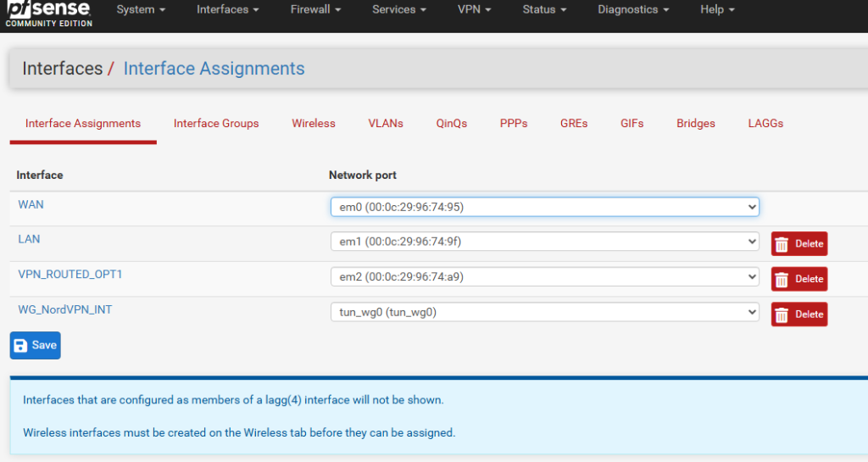The image size is (868, 462).
Task: Click trash icon for WG_NordVPN_INT row
Action: [782, 314]
